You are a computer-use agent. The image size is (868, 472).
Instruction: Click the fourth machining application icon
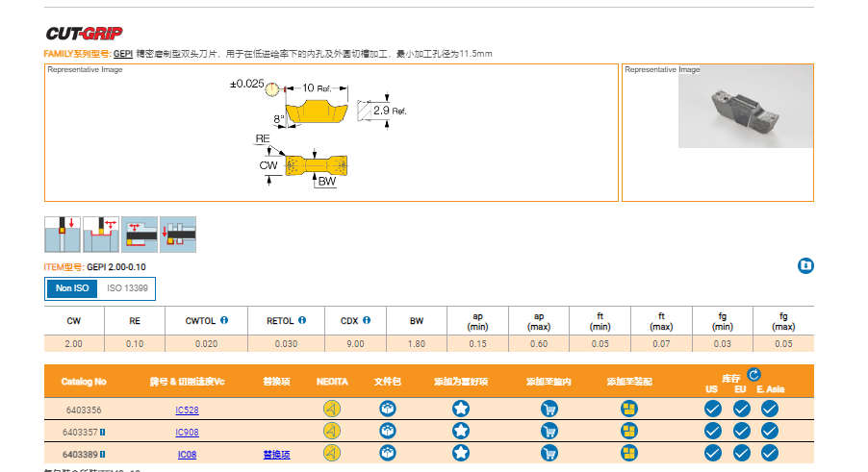[x=178, y=235]
